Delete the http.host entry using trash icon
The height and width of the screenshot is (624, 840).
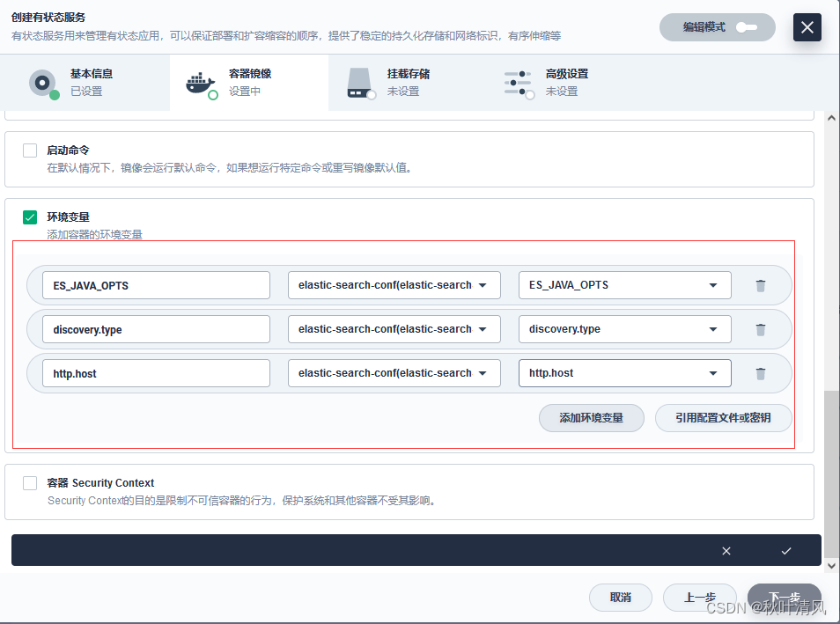(761, 372)
